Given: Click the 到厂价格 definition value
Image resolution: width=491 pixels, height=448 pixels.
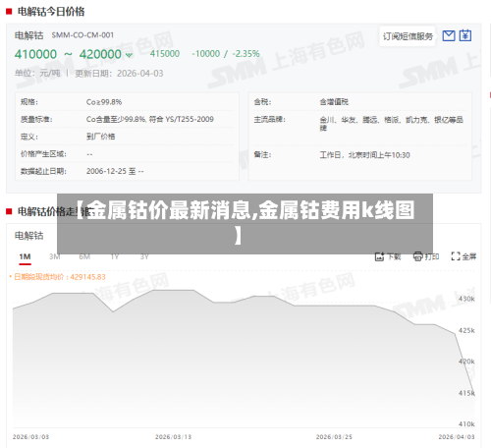Looking at the screenshot, I should (100, 137).
